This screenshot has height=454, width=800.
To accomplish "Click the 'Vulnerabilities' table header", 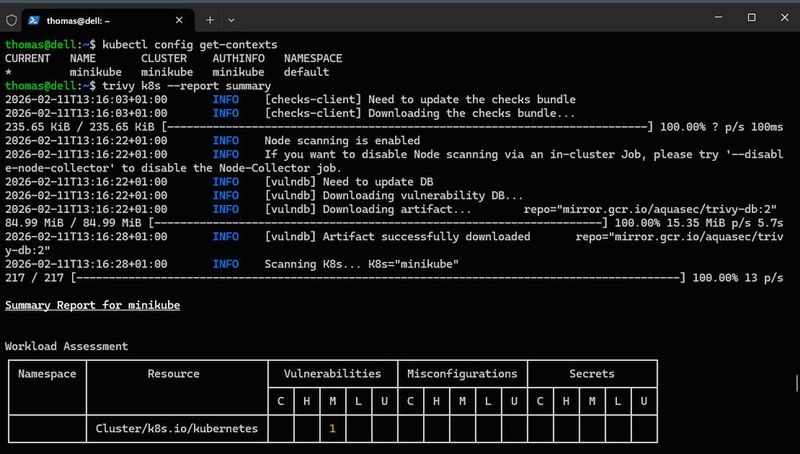I will coord(332,373).
